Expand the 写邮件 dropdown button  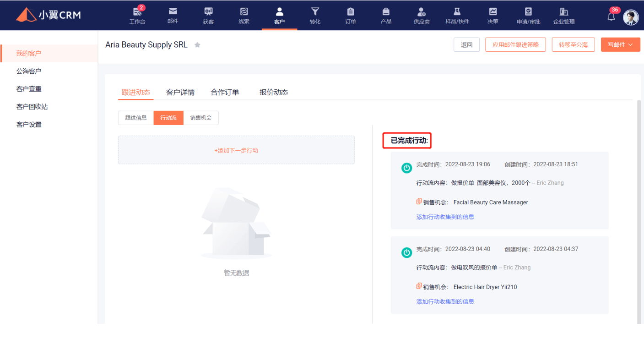point(620,45)
